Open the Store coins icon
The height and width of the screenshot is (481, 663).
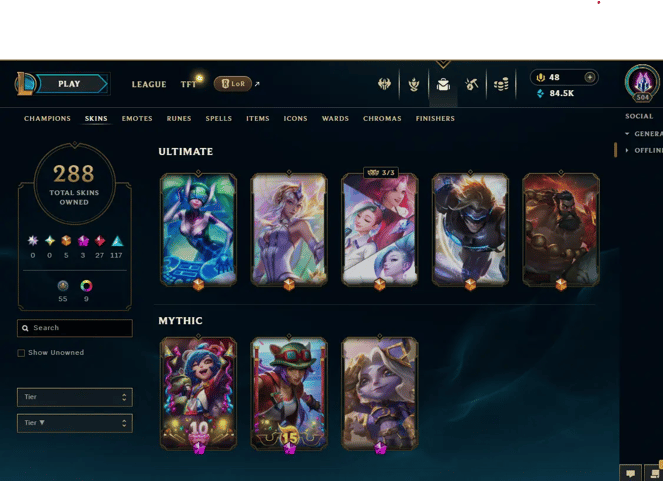(x=501, y=85)
